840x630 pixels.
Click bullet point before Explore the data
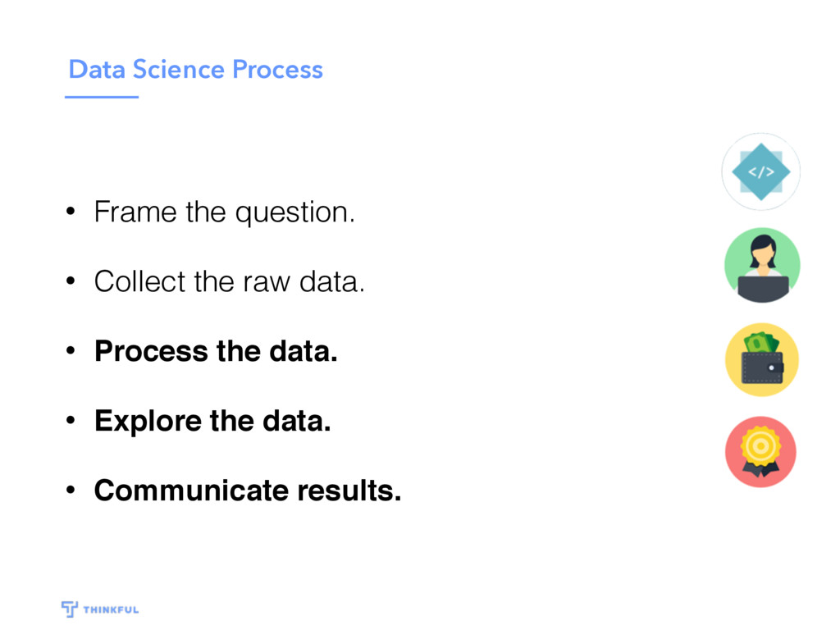click(71, 420)
